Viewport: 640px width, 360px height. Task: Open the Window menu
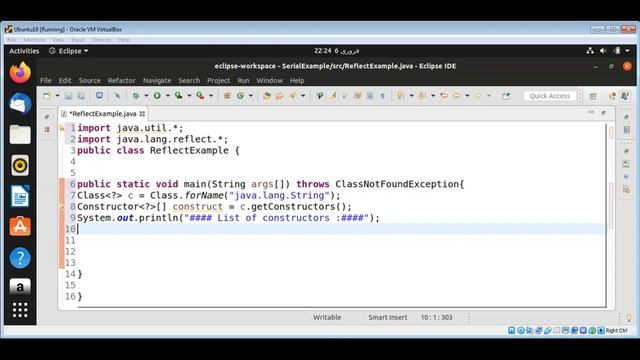pos(270,80)
